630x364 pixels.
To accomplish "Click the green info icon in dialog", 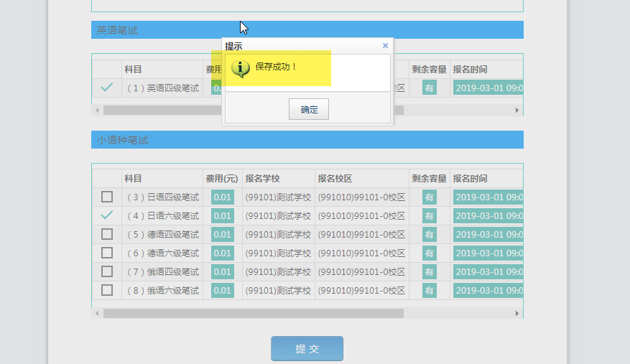I will (241, 68).
